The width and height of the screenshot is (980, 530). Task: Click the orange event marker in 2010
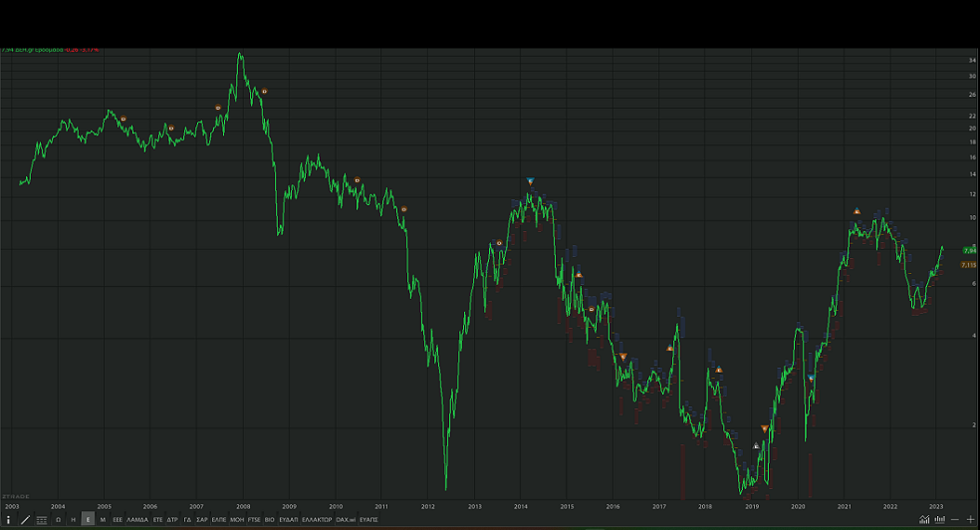[x=358, y=180]
